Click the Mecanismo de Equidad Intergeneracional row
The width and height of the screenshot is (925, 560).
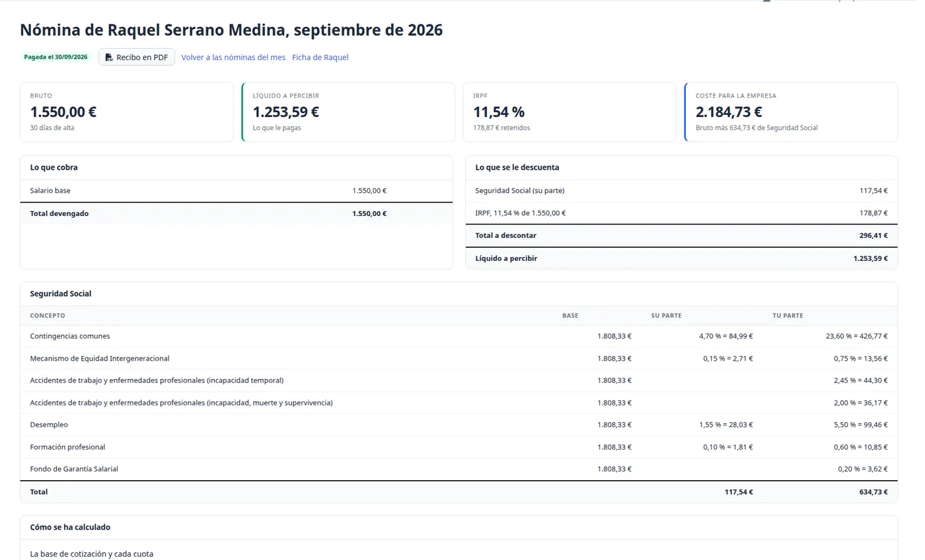tap(459, 359)
